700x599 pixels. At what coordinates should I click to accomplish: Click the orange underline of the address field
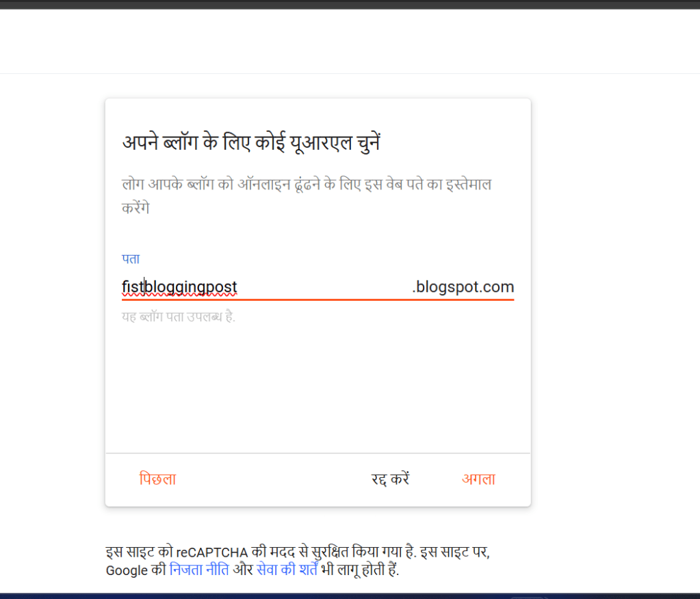(x=317, y=297)
